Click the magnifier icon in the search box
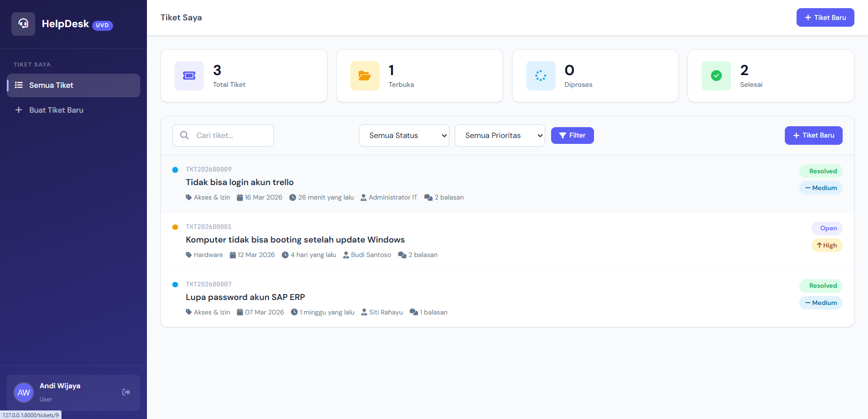Image resolution: width=868 pixels, height=419 pixels. pyautogui.click(x=184, y=135)
